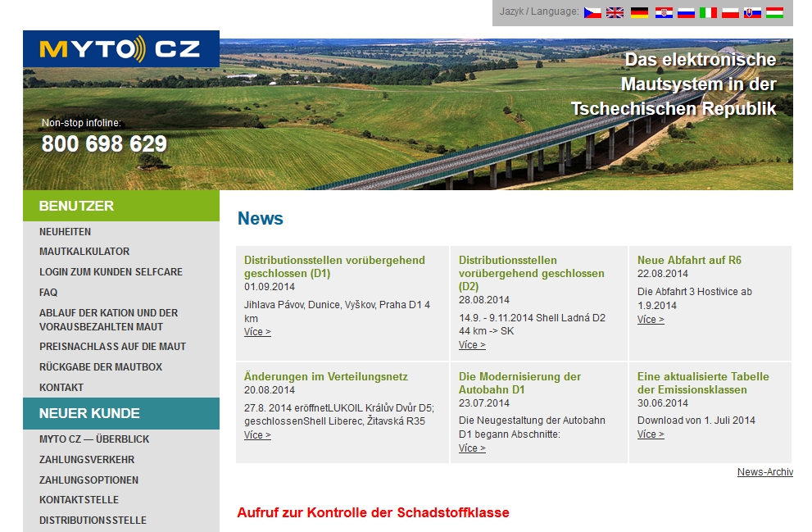Click the Non-stop infoline label
812x532 pixels.
click(81, 123)
